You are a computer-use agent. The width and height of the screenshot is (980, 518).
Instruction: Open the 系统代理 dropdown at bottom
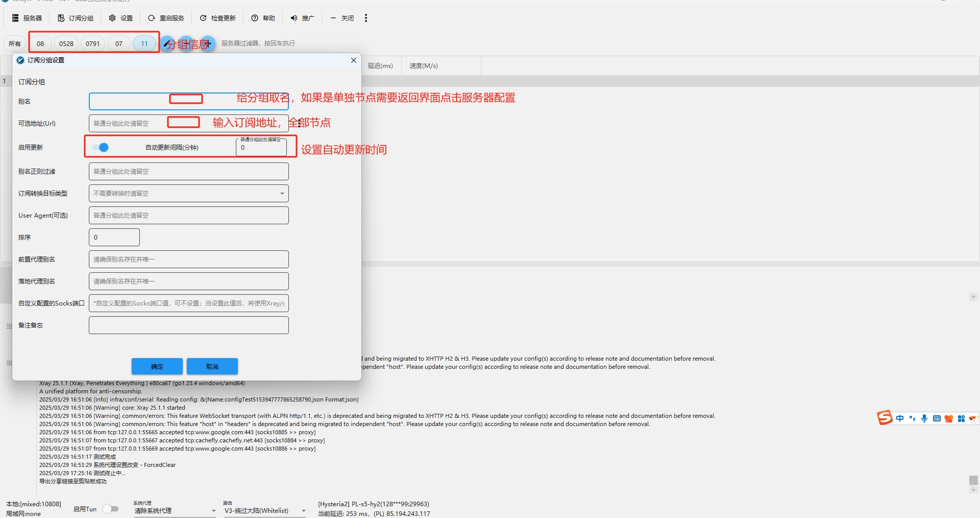[175, 510]
